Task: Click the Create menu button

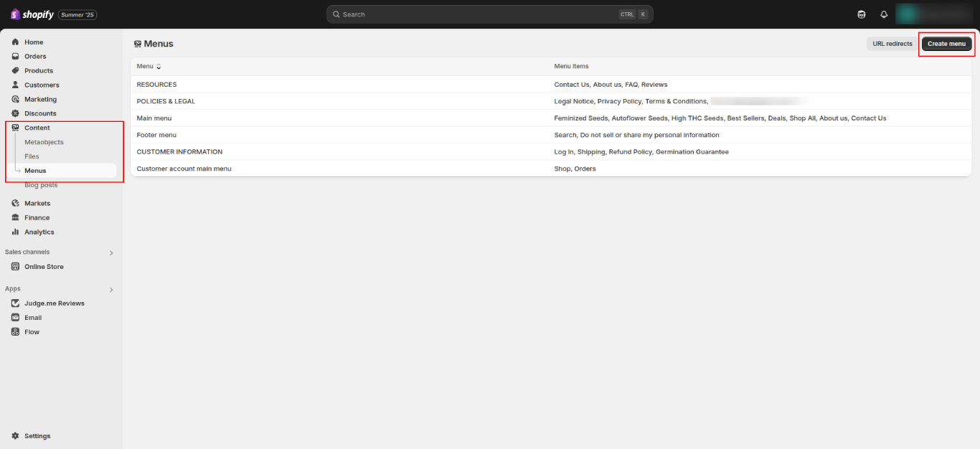Action: click(x=946, y=44)
